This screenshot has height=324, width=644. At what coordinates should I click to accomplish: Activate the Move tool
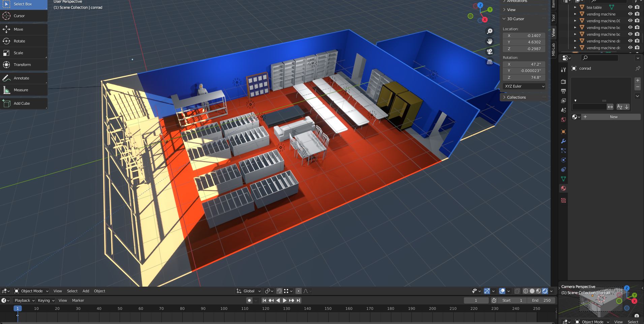pos(24,29)
